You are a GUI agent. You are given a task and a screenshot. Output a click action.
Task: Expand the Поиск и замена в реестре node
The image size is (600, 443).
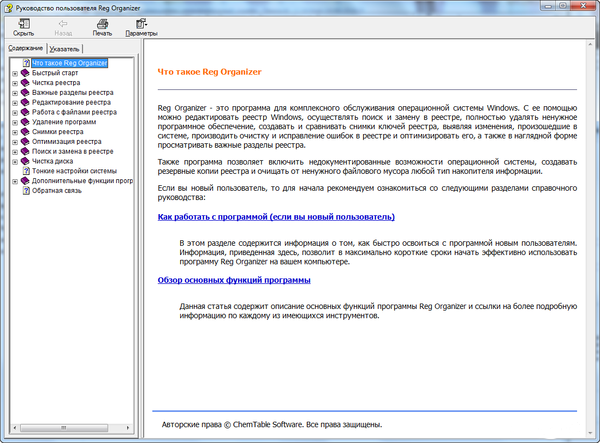click(x=13, y=151)
